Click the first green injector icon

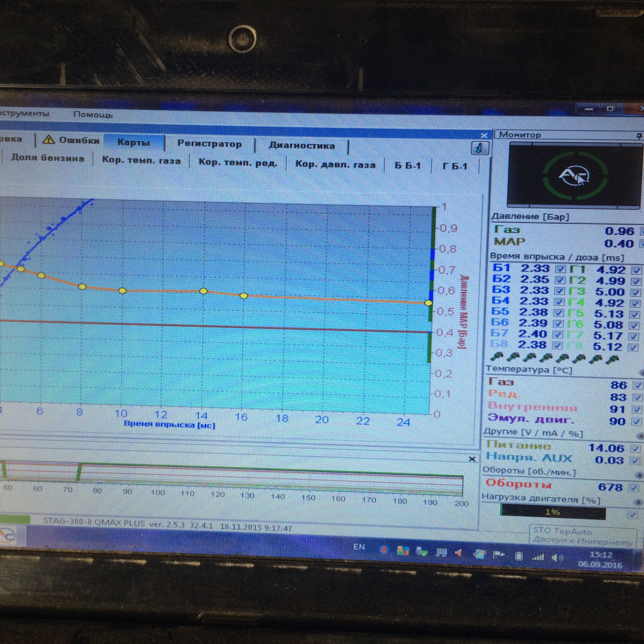click(x=496, y=357)
